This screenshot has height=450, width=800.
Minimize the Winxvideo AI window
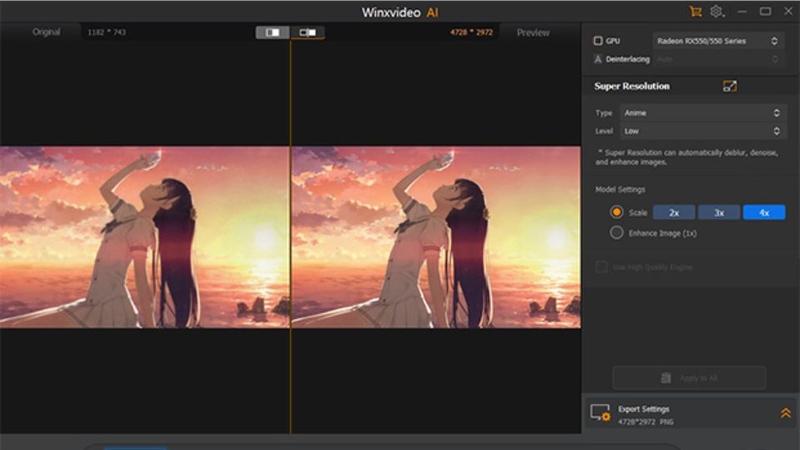click(742, 12)
